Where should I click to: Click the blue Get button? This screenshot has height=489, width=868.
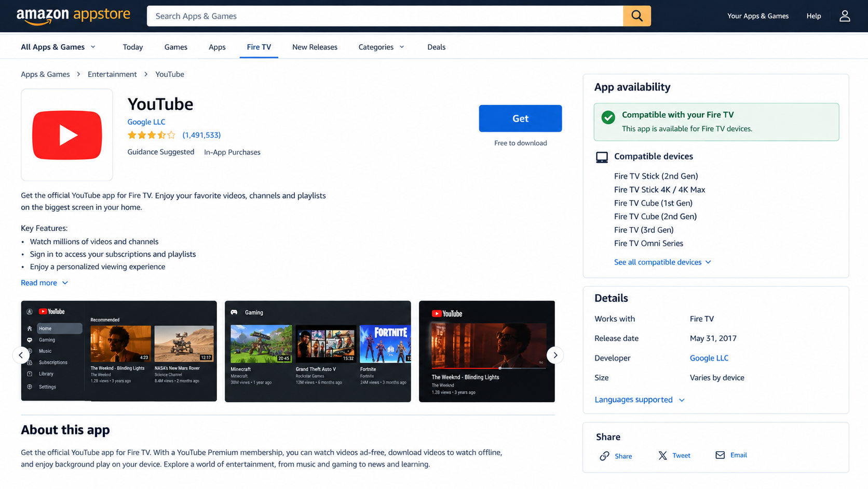pyautogui.click(x=520, y=118)
